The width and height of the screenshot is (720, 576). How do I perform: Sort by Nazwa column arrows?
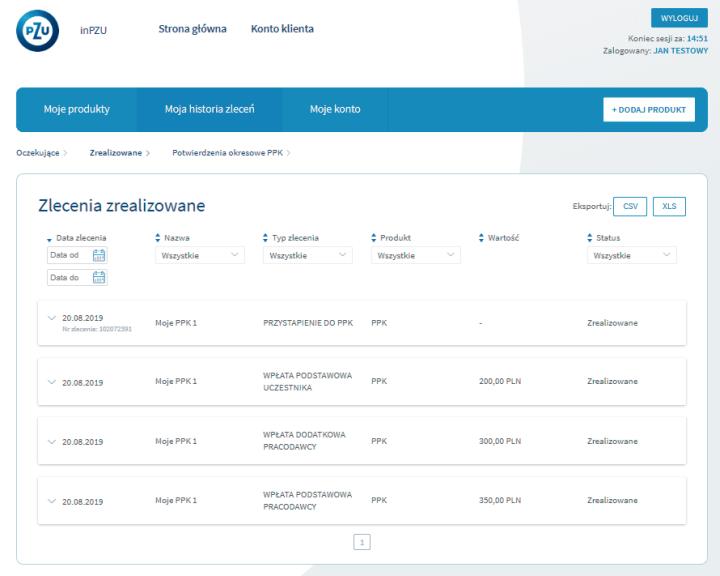(x=157, y=237)
